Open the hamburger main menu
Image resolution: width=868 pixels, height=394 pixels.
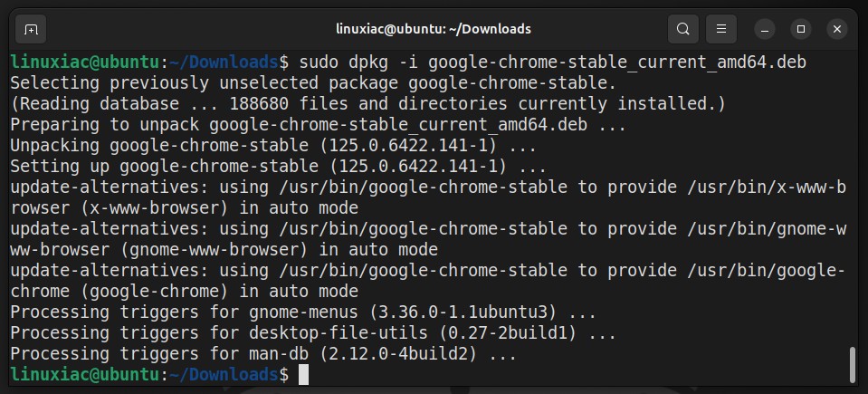point(720,29)
